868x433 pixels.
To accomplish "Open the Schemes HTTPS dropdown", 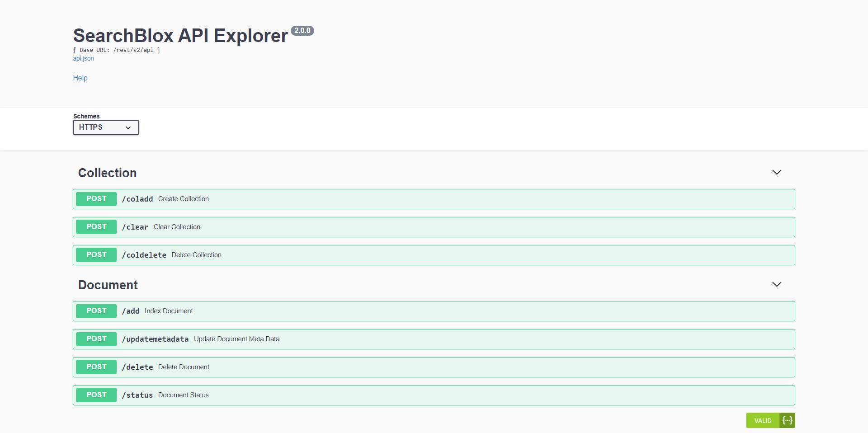I will coord(106,127).
